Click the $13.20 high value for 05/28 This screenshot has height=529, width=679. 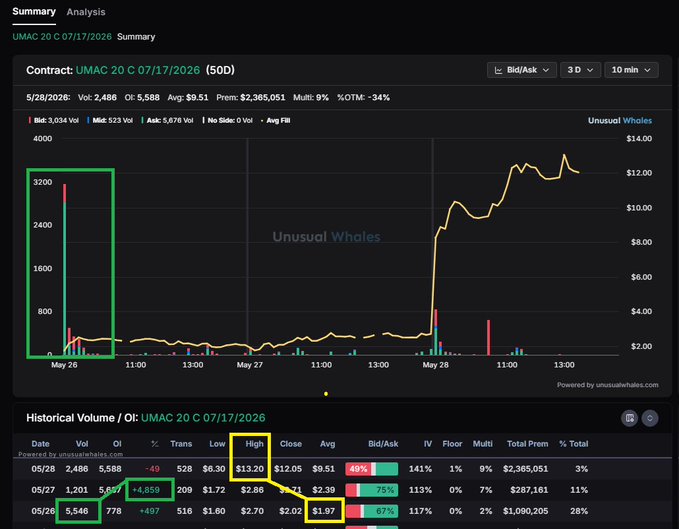click(249, 469)
